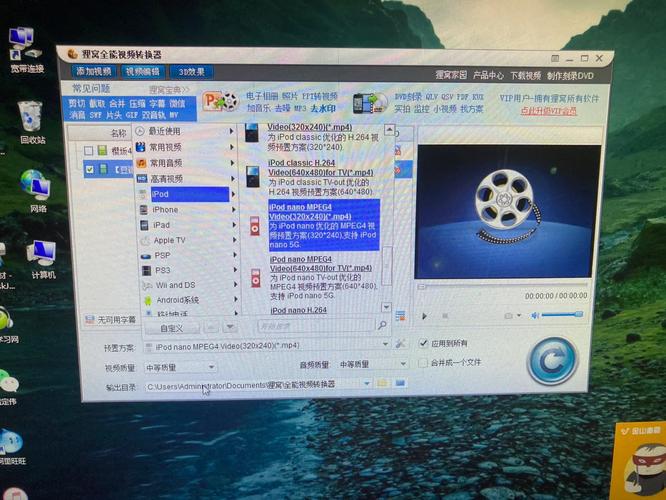Click the music note icon beside 常用音频

click(141, 163)
